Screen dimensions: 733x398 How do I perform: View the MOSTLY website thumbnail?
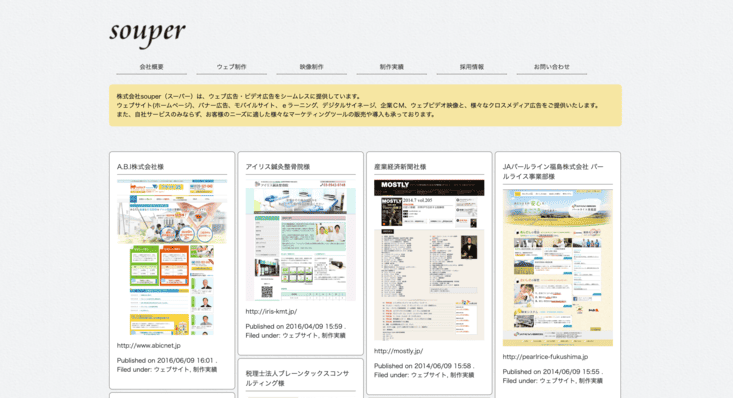coord(429,260)
